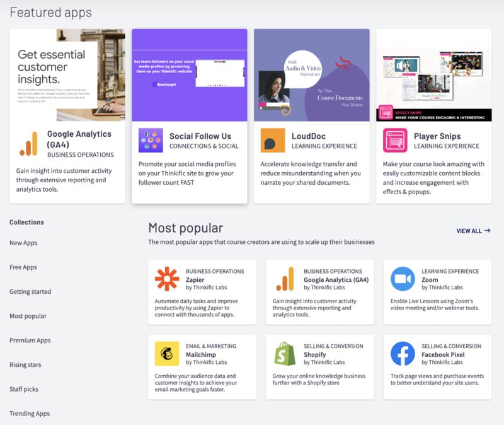This screenshot has height=425, width=504.
Task: Open the Player Snips banner image
Action: pyautogui.click(x=434, y=75)
